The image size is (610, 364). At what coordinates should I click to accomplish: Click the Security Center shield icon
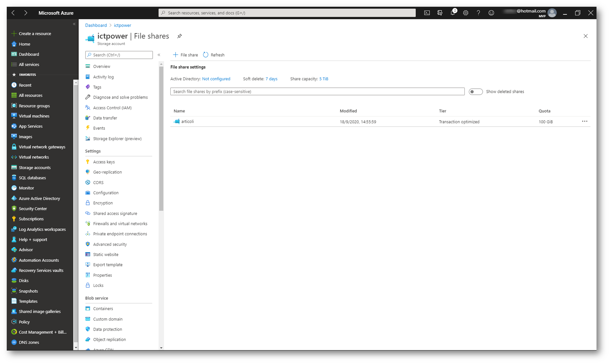[x=14, y=209]
